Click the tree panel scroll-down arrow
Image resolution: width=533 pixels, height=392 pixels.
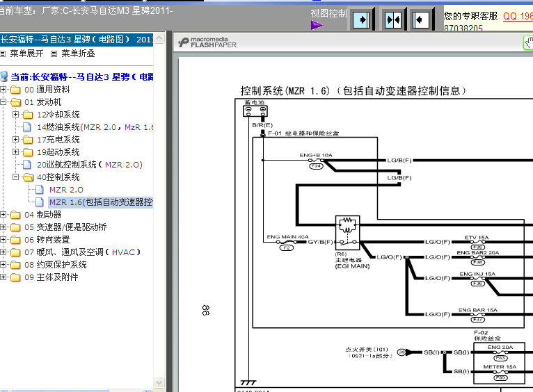(x=159, y=382)
